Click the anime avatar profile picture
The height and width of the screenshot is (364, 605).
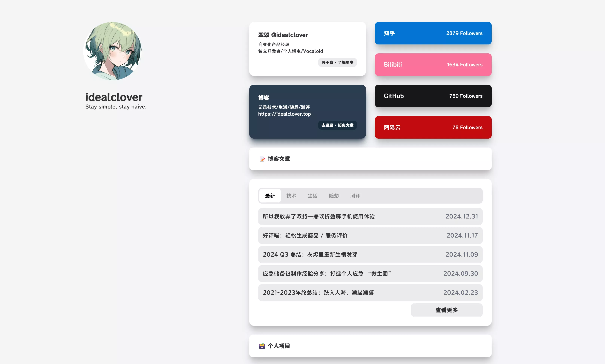coord(112,51)
